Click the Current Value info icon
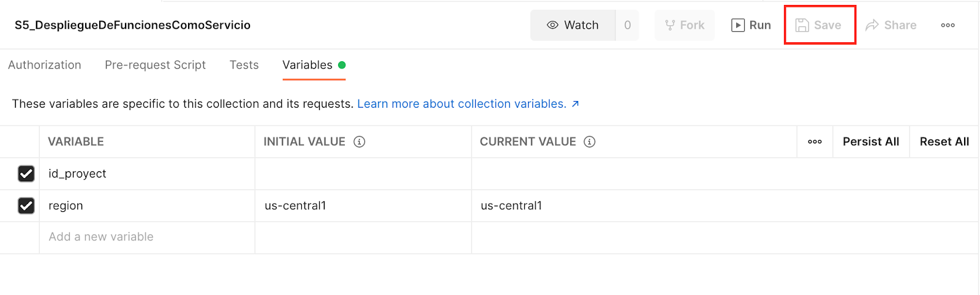980x295 pixels. click(590, 141)
